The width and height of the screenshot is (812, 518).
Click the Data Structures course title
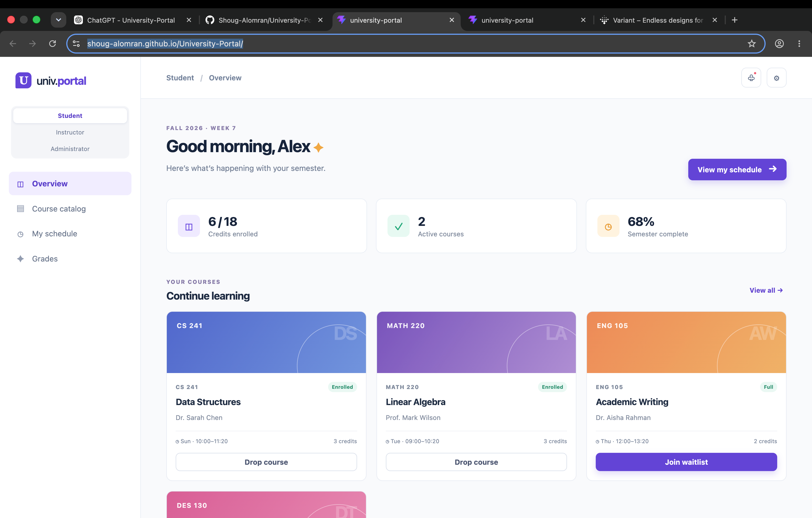[208, 402]
